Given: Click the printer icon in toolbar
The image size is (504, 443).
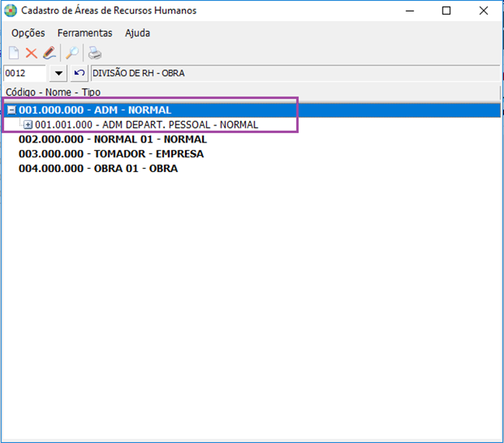Looking at the screenshot, I should tap(94, 53).
